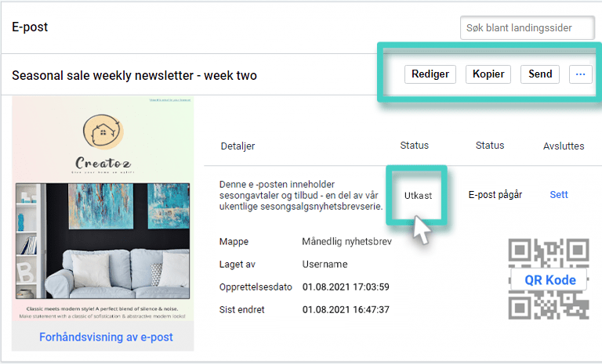Click the 'Sett' link

coord(559,194)
